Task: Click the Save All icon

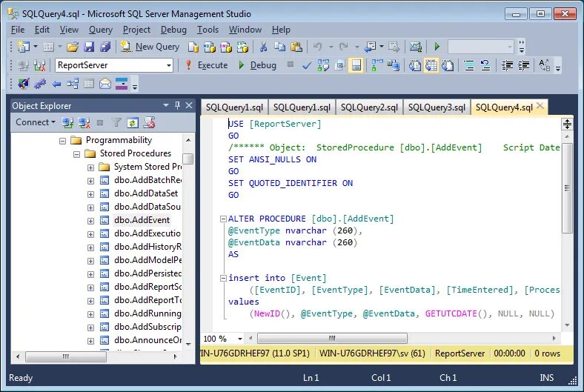Action: tap(105, 47)
